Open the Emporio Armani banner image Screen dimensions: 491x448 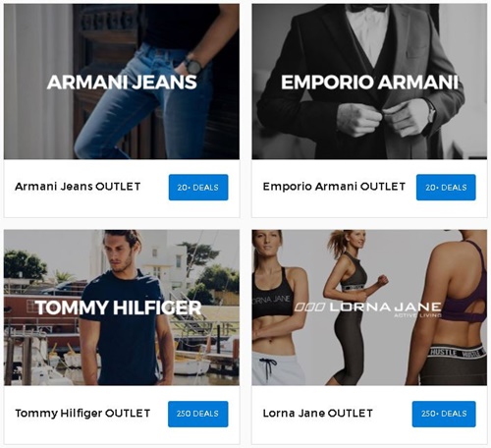point(369,82)
